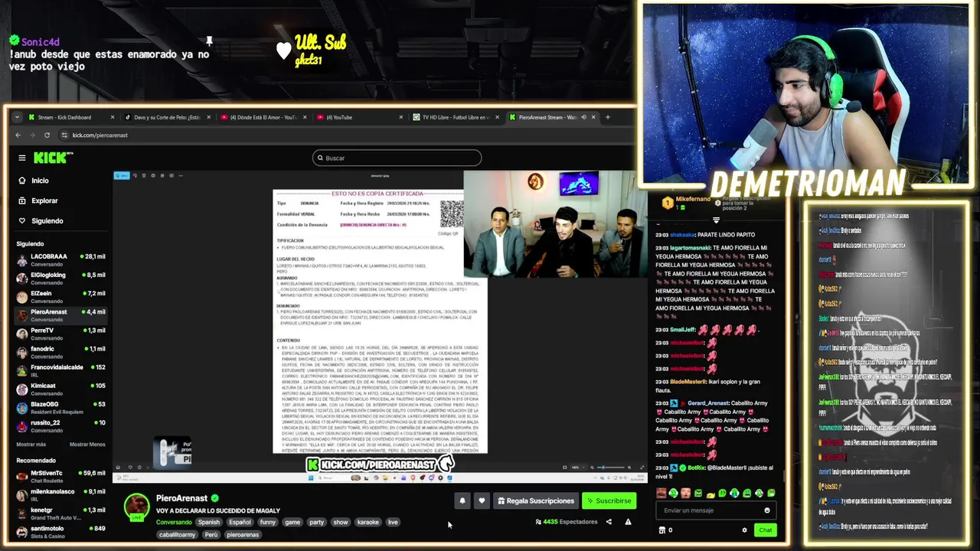Open a new browser tab
The width and height of the screenshot is (980, 551).
(608, 117)
